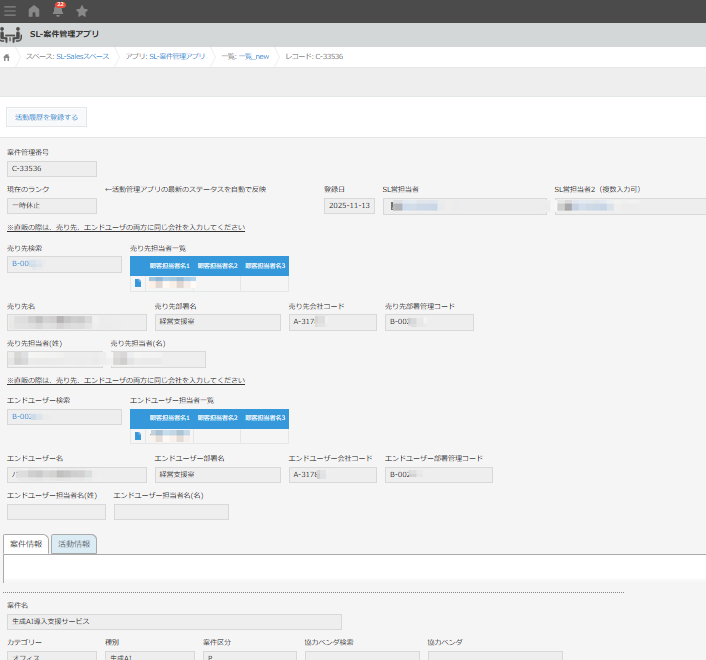
Task: Switch to the 活動情報 tab
Action: coord(74,544)
